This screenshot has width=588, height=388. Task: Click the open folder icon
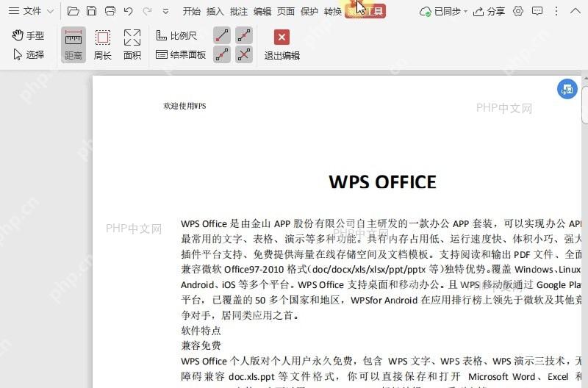click(x=73, y=11)
